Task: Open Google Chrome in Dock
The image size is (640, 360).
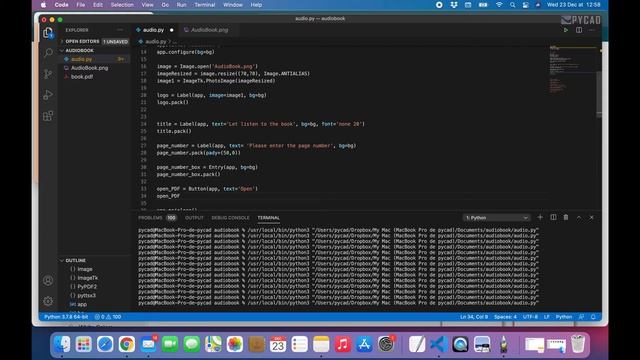Action: coord(127,344)
